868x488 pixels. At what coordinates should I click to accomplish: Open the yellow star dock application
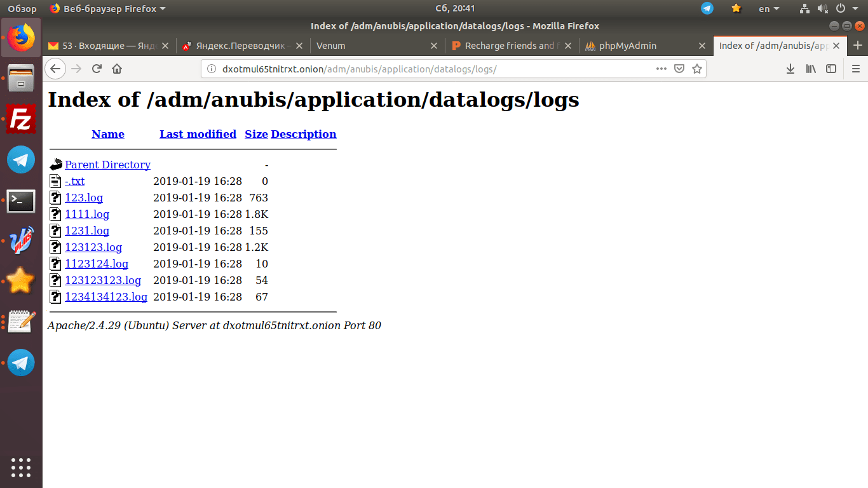pyautogui.click(x=21, y=281)
